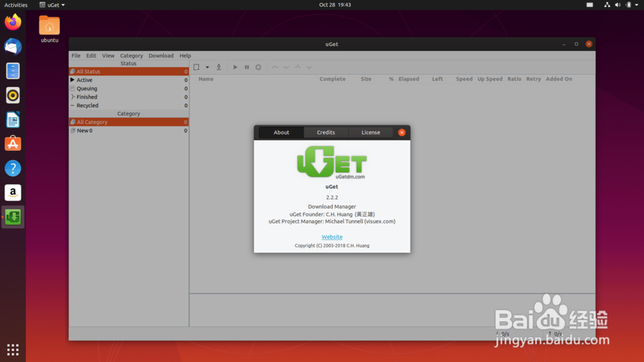This screenshot has width=644, height=362.
Task: Click the keyboard input indicator in top bar
Action: tap(589, 5)
